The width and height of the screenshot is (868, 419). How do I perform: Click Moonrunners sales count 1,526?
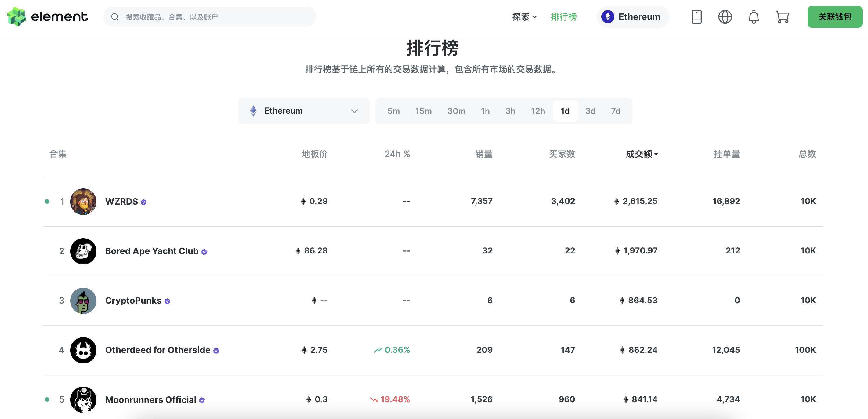coord(482,399)
